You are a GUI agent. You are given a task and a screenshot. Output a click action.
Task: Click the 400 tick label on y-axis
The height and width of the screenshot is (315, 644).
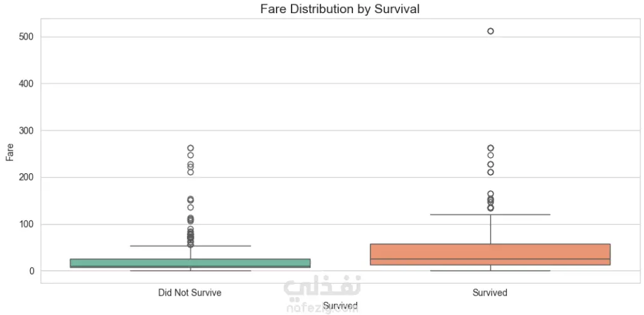26,83
